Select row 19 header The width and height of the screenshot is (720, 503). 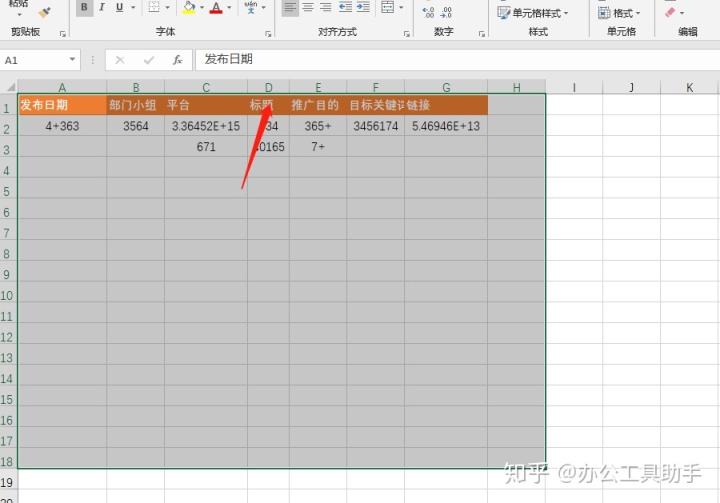click(7, 482)
